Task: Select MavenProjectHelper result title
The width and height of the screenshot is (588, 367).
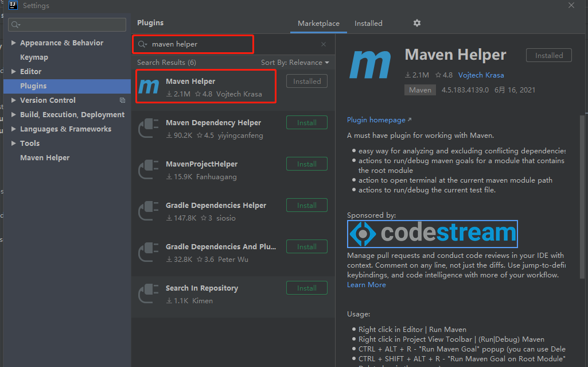Action: tap(201, 164)
